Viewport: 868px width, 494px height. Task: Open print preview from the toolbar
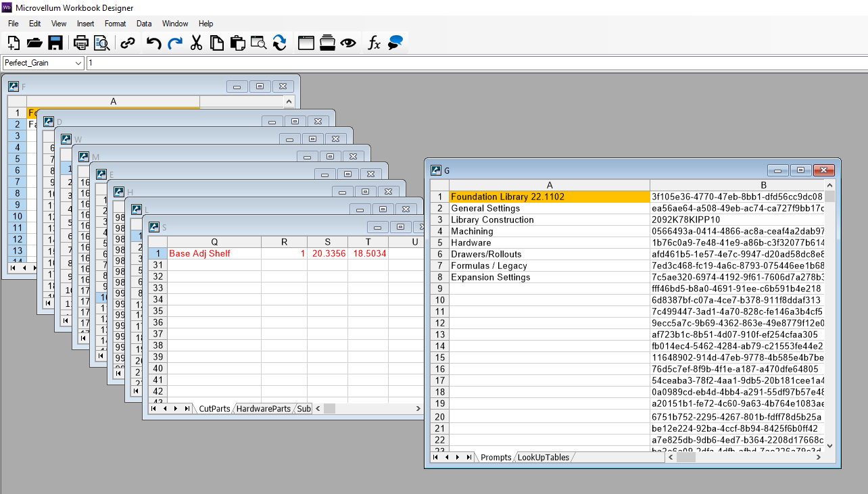coord(102,43)
